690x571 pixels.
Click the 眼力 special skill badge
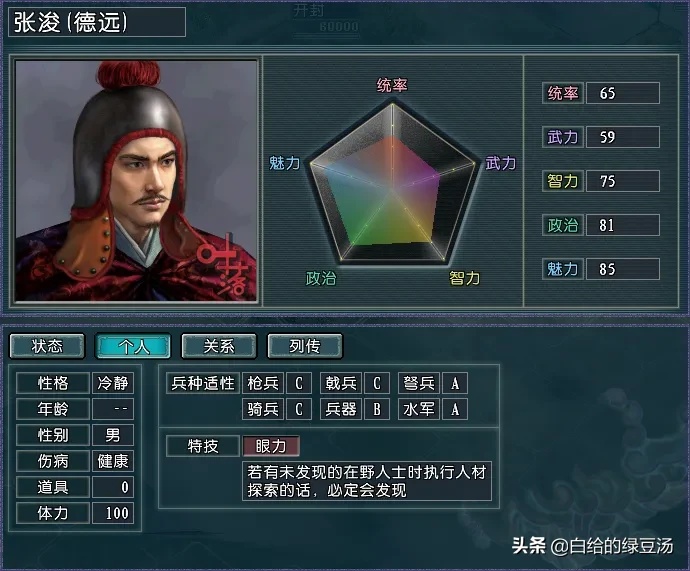[271, 446]
